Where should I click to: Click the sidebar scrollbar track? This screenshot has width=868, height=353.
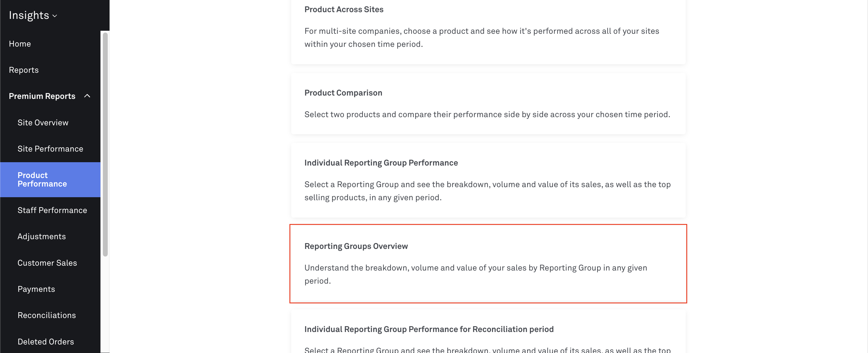[x=105, y=142]
